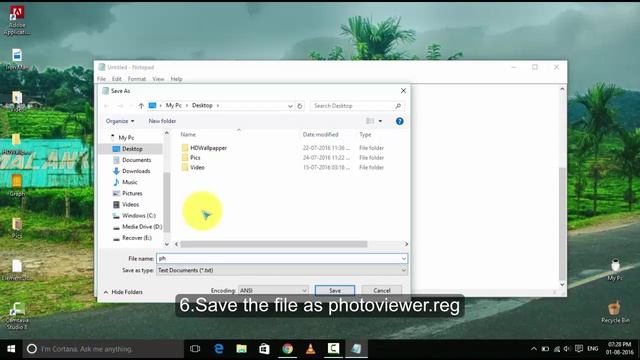Open File Explorer from taskbar
The width and height of the screenshot is (640, 360).
(x=242, y=349)
